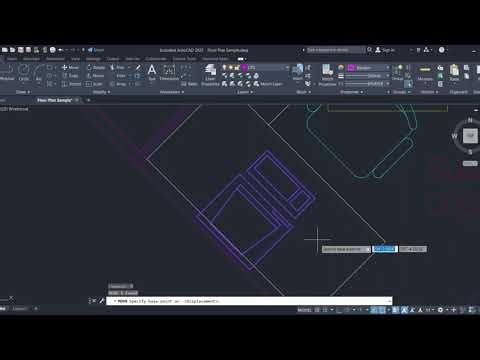Click in the MOVE command line input
The image size is (480, 360).
pos(249,301)
